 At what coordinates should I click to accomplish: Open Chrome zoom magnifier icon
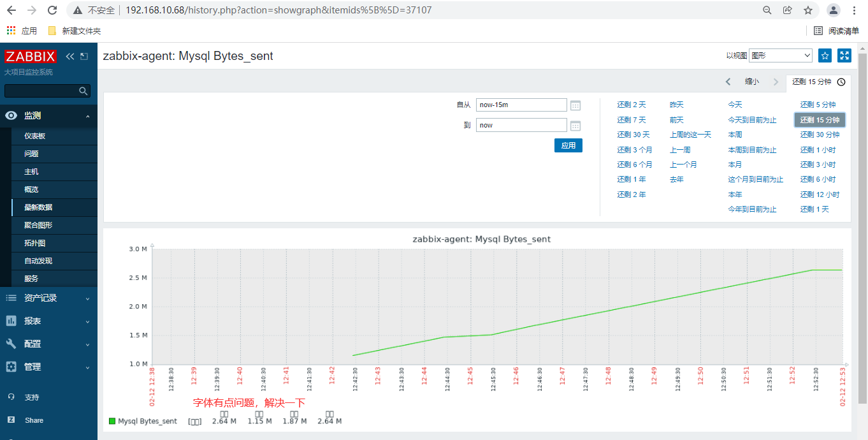[767, 10]
